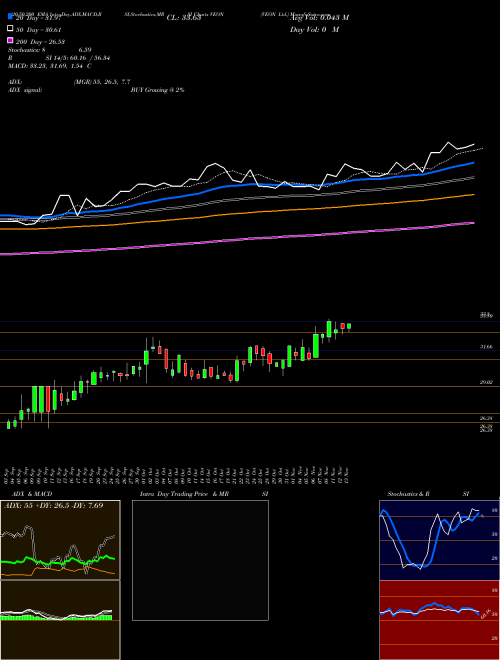Screen dimensions: 500x660
Task: Click the 'Day Vol: 0 M' reading
Action: pyautogui.click(x=314, y=29)
